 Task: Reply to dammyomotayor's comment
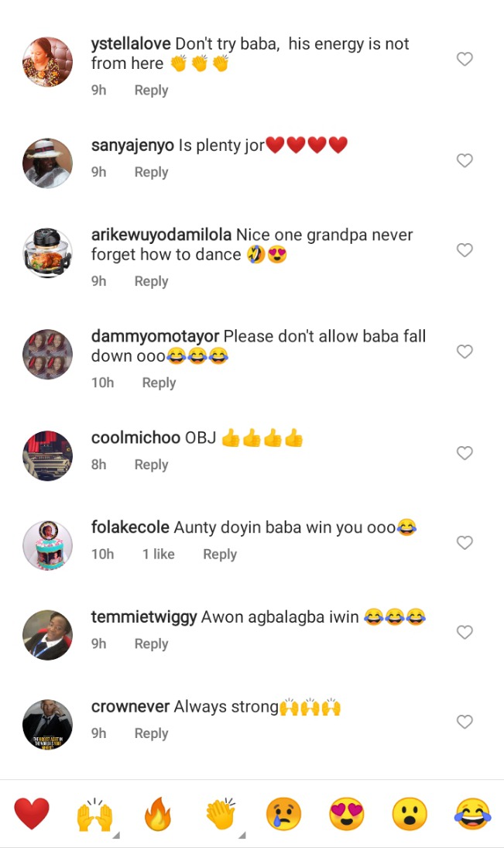[x=159, y=383]
